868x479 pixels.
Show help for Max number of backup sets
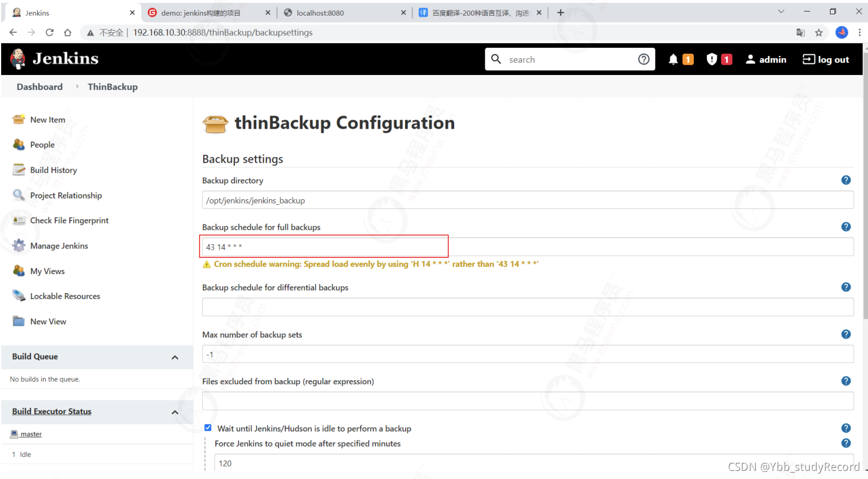click(x=846, y=334)
